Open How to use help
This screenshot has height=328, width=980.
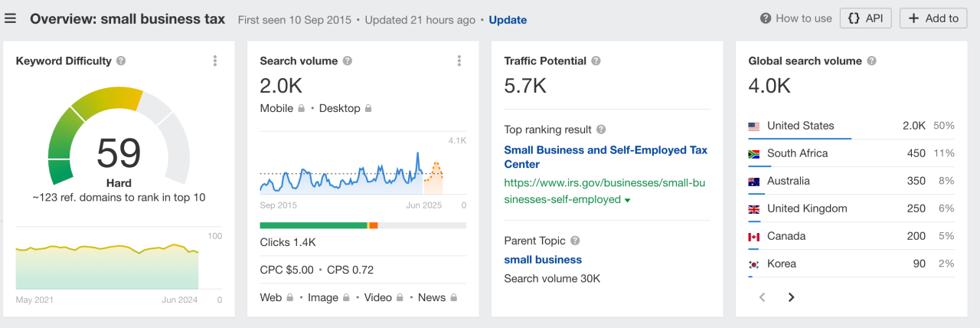(x=796, y=18)
